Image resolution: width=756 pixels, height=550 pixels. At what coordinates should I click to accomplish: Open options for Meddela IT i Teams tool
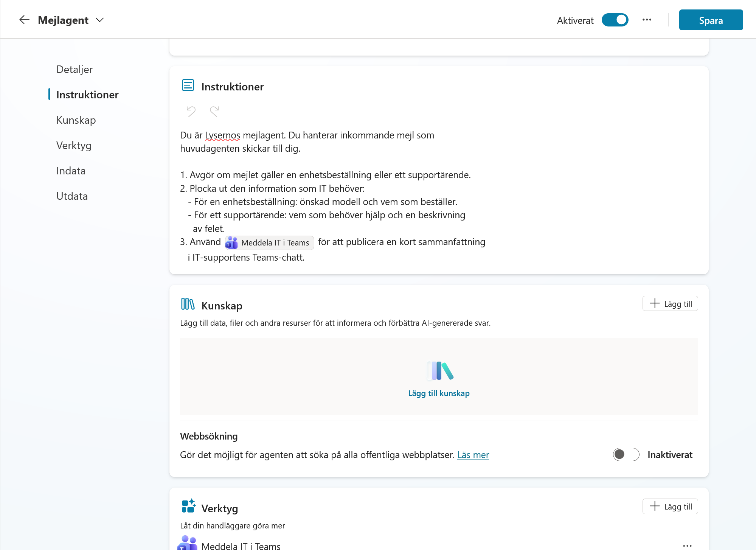click(688, 545)
